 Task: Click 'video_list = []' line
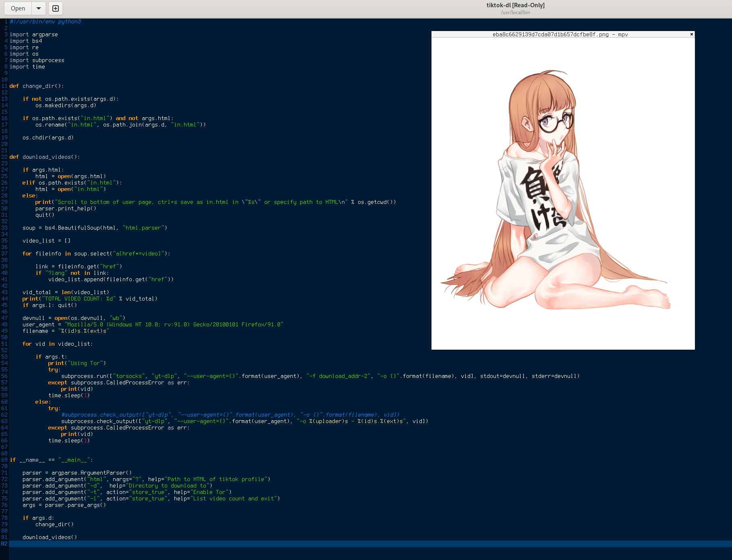point(46,241)
